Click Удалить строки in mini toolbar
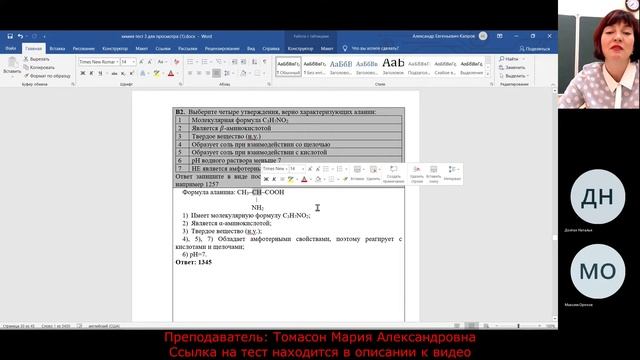Screen dimensions: 640x360 [x=416, y=174]
